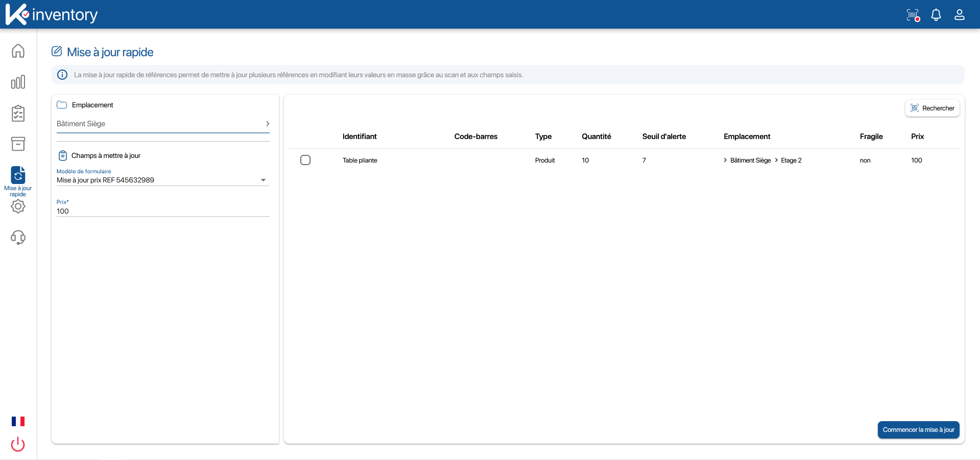Select the inventory checklist clipboard icon
980x460 pixels.
point(18,113)
